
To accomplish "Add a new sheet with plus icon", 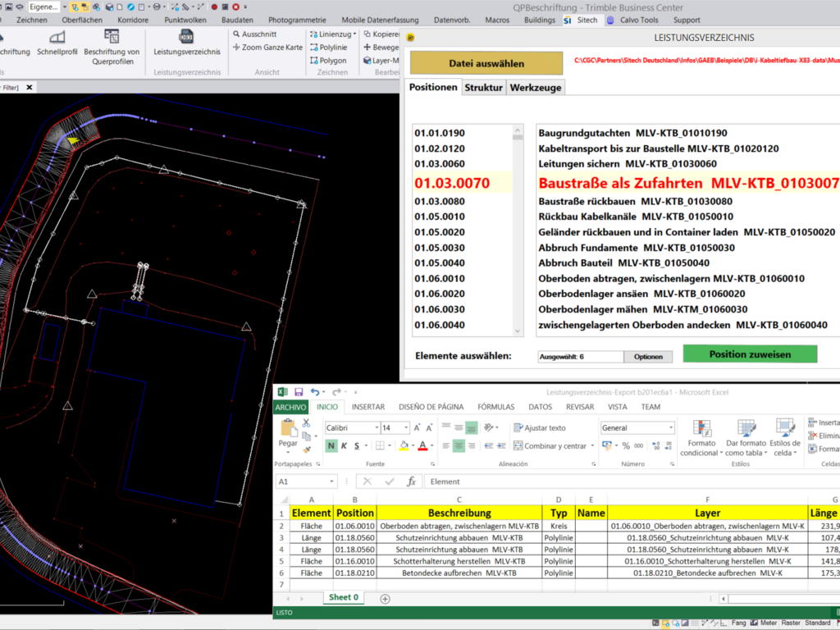I will [386, 599].
